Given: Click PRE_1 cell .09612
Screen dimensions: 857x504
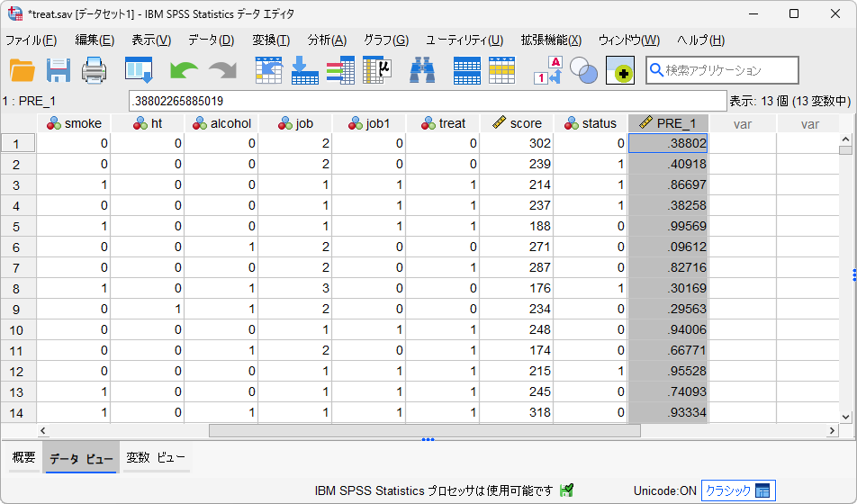Looking at the screenshot, I should 669,247.
